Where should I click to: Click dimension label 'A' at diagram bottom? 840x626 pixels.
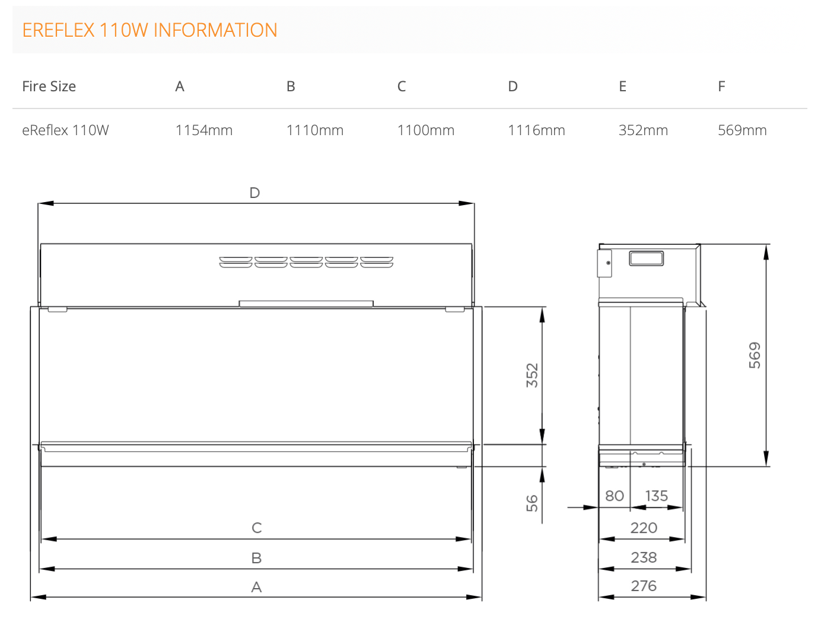click(x=256, y=587)
